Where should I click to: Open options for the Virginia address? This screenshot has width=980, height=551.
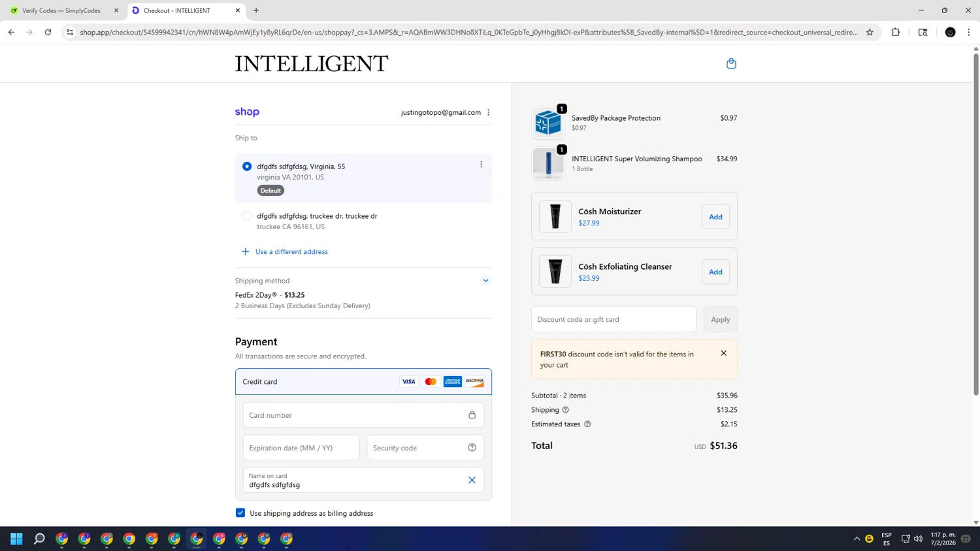(482, 165)
